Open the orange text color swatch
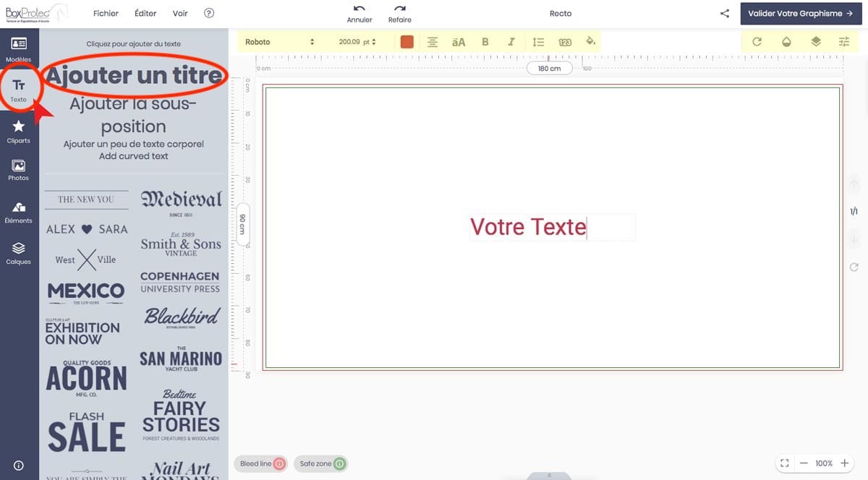The height and width of the screenshot is (480, 868). [x=407, y=42]
